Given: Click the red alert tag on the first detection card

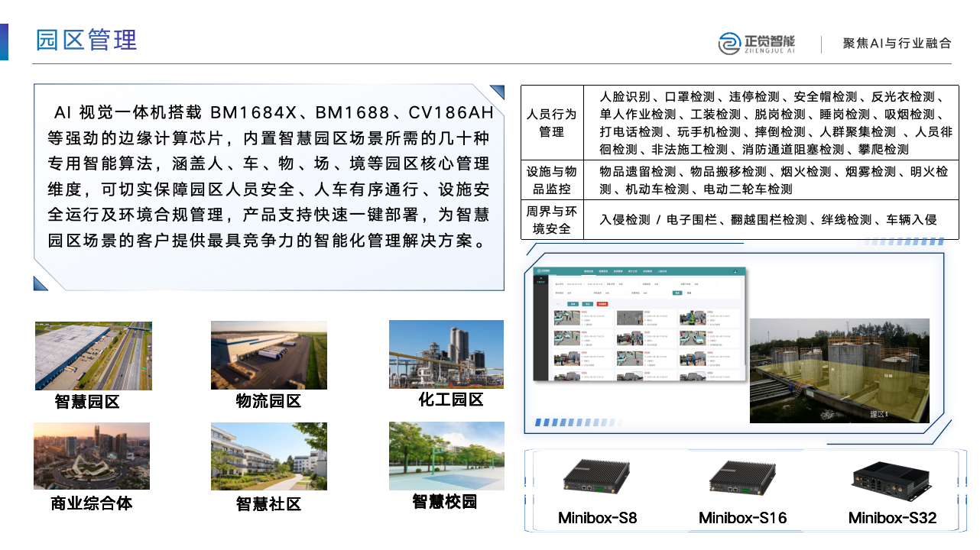Looking at the screenshot, I should point(586,312).
